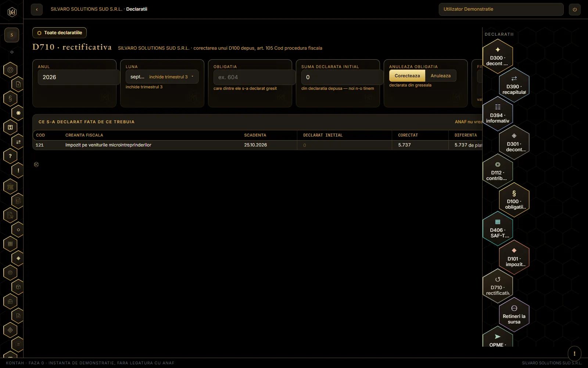Viewport: 588px width, 368px height.
Task: Select the D710 rectificativa tile
Action: [x=498, y=286]
